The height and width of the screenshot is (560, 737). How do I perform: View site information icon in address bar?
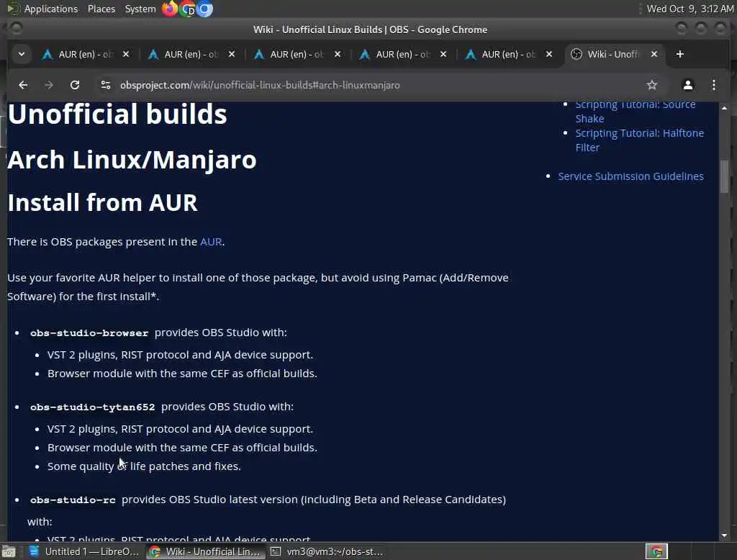pyautogui.click(x=106, y=85)
